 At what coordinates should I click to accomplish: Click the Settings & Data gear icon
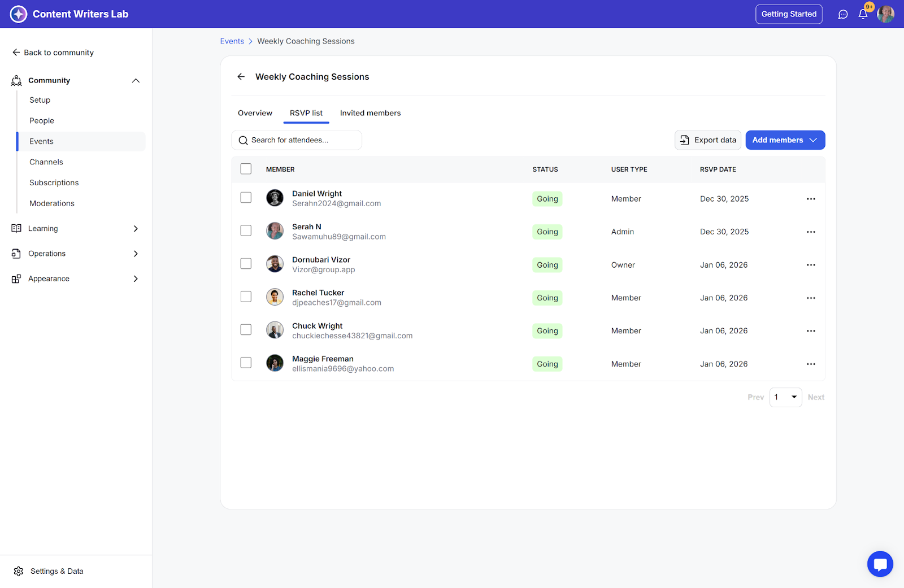(19, 572)
